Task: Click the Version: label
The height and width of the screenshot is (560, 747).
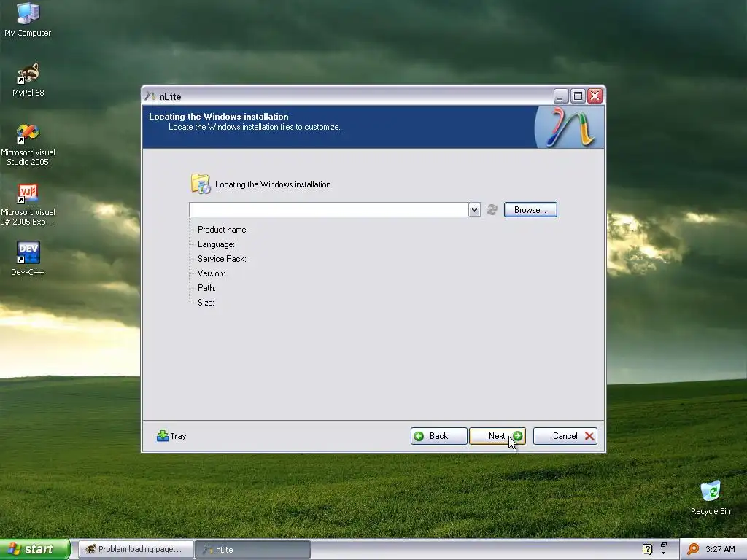Action: tap(211, 273)
